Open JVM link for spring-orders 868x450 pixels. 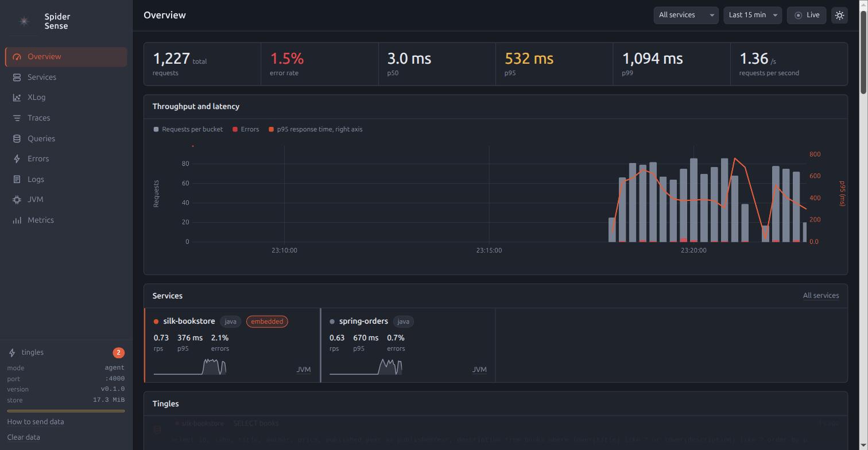479,370
